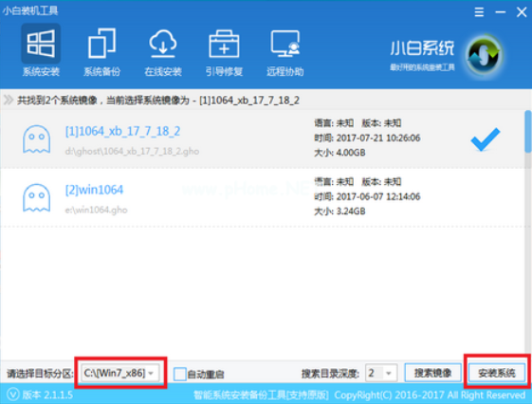Select the [1]1064_xb_17_7_18_2 image title
The width and height of the screenshot is (532, 404).
[122, 131]
